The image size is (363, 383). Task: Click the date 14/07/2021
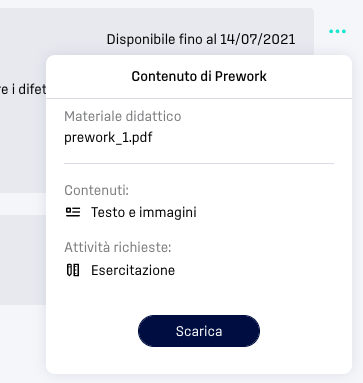click(x=258, y=39)
